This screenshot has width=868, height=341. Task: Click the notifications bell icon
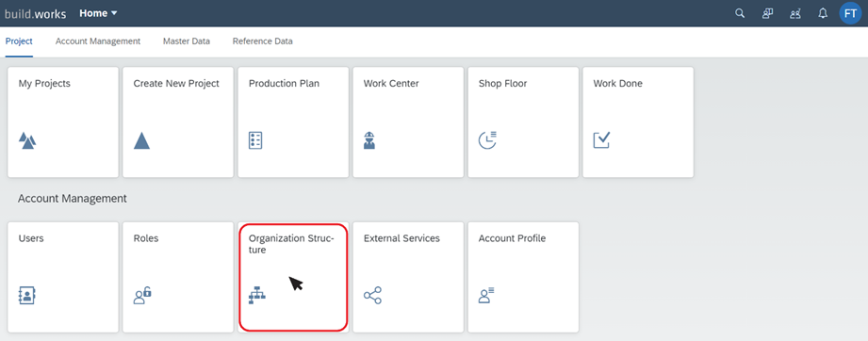(x=823, y=13)
